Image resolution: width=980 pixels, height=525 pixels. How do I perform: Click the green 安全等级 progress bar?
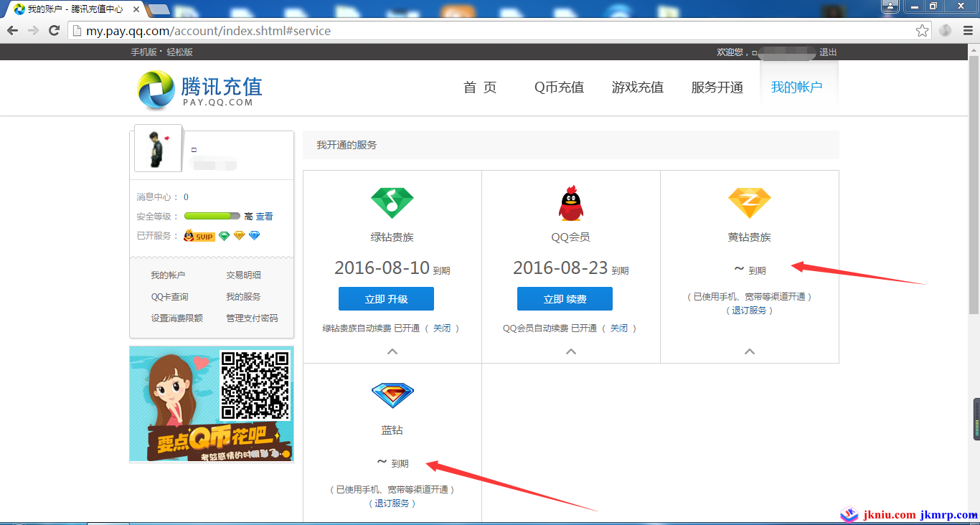point(212,216)
